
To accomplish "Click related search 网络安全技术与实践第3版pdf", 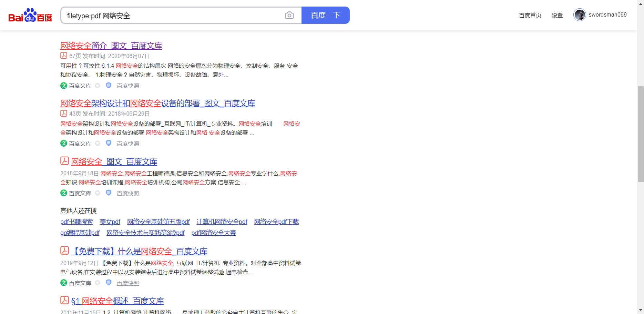I will (145, 233).
